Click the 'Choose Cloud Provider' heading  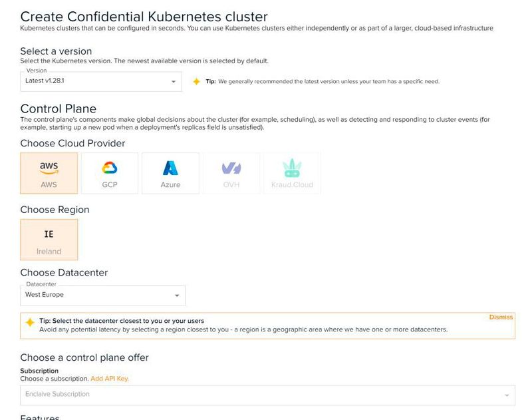coord(72,143)
